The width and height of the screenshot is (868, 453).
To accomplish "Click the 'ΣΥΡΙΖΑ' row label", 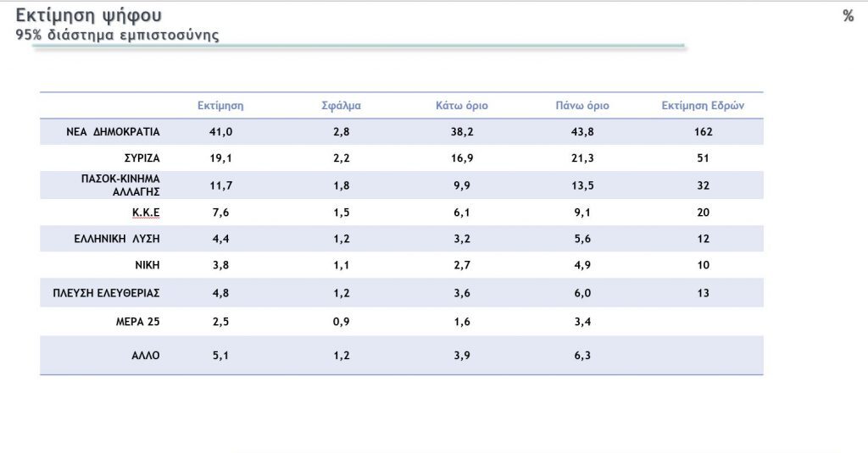I will coord(140,158).
